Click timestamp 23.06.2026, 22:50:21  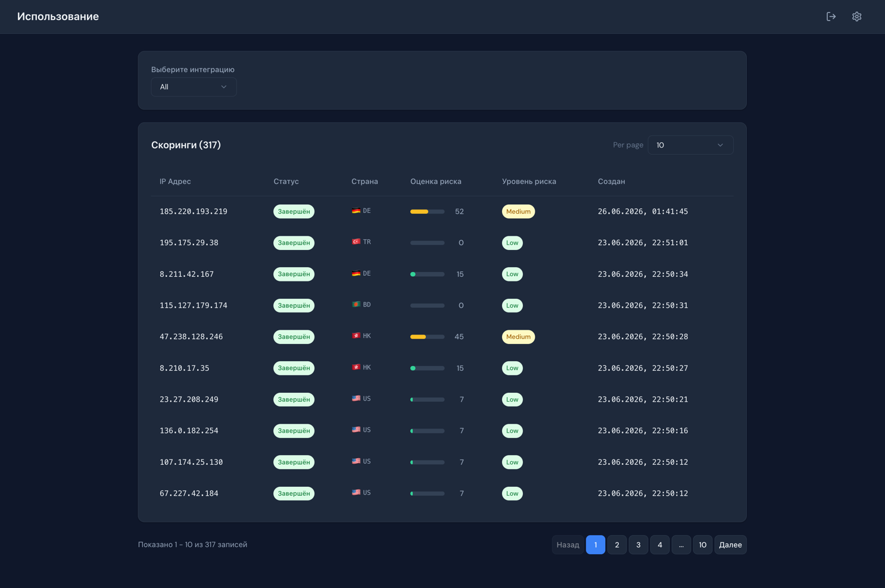pos(643,399)
